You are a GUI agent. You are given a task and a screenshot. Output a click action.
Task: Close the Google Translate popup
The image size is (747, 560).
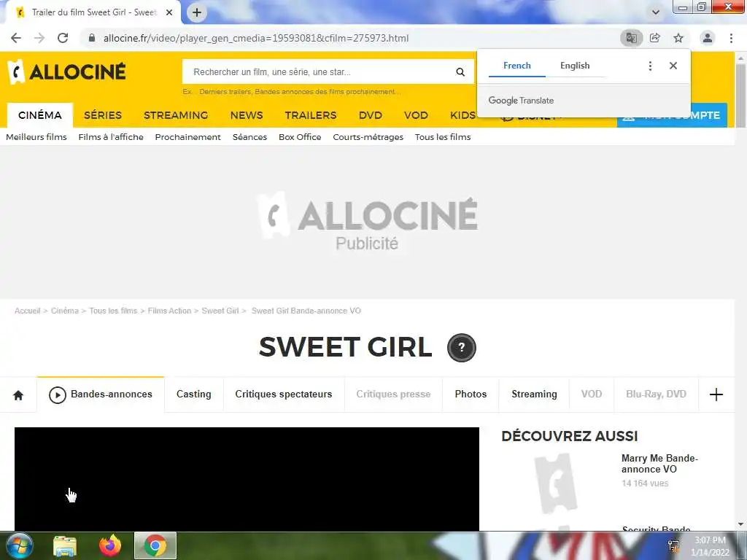coord(673,66)
